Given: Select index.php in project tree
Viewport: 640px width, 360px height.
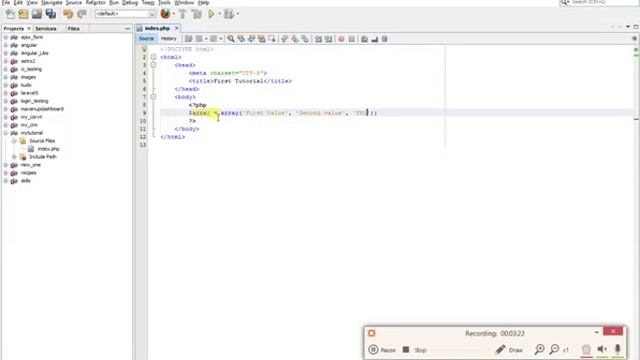Looking at the screenshot, I should pos(49,149).
